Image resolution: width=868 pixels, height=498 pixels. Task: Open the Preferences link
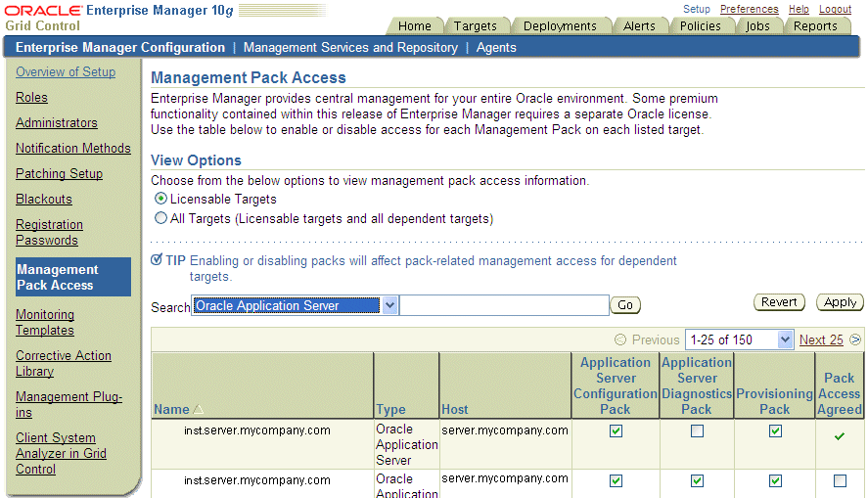click(x=749, y=9)
